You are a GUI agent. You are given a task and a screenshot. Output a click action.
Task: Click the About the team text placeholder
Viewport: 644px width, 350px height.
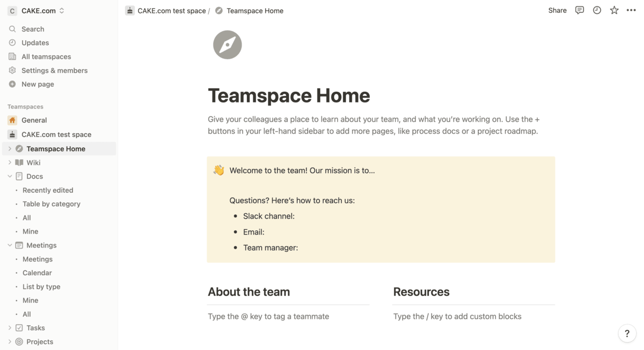click(268, 316)
